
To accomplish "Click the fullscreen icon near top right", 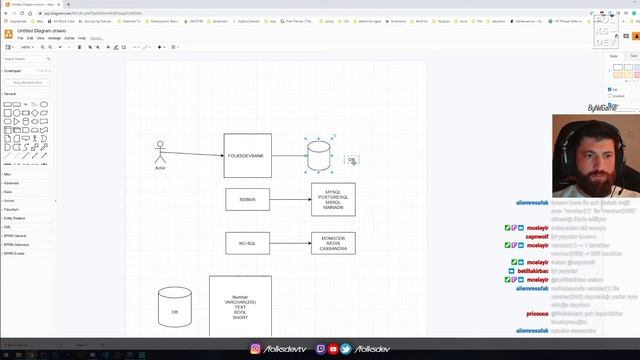I will tap(626, 36).
